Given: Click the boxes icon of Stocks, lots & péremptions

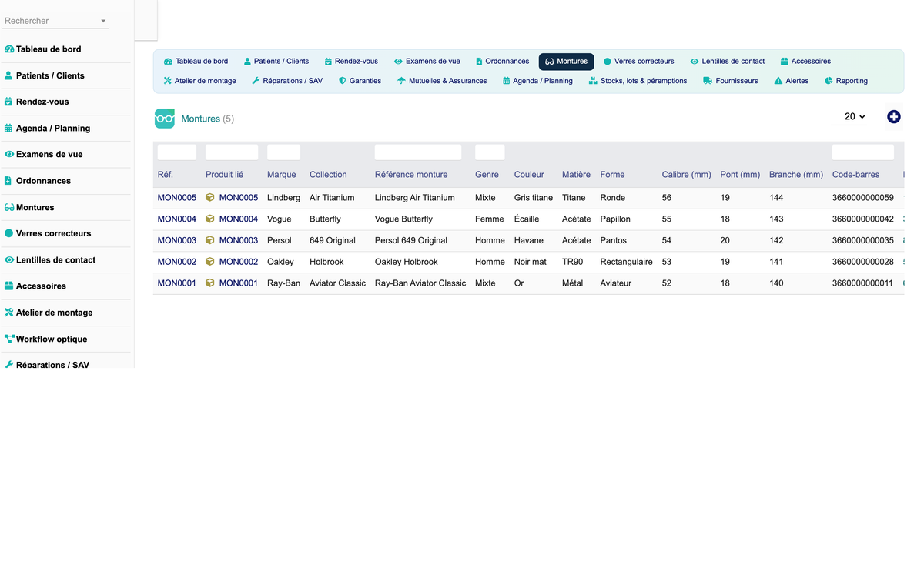Looking at the screenshot, I should click(x=593, y=81).
